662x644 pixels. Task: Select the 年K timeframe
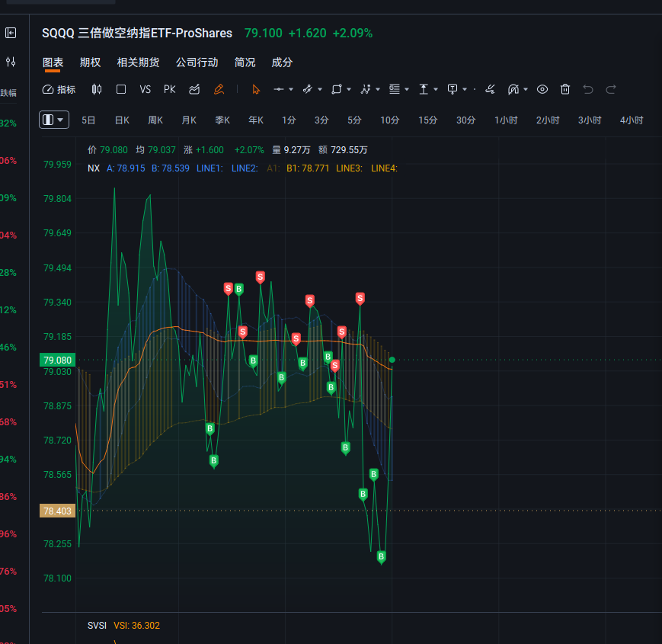pos(256,120)
